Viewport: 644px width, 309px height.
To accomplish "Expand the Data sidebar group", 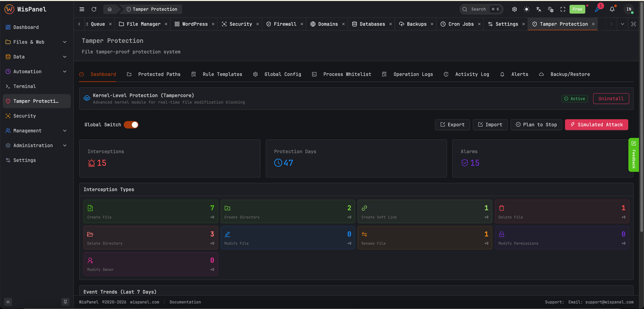I will pyautogui.click(x=37, y=57).
